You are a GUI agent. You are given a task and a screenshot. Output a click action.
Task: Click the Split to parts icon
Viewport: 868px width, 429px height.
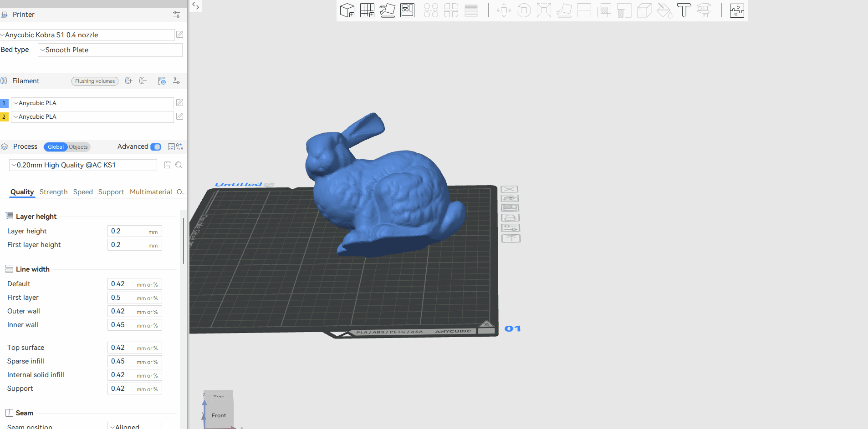click(451, 10)
